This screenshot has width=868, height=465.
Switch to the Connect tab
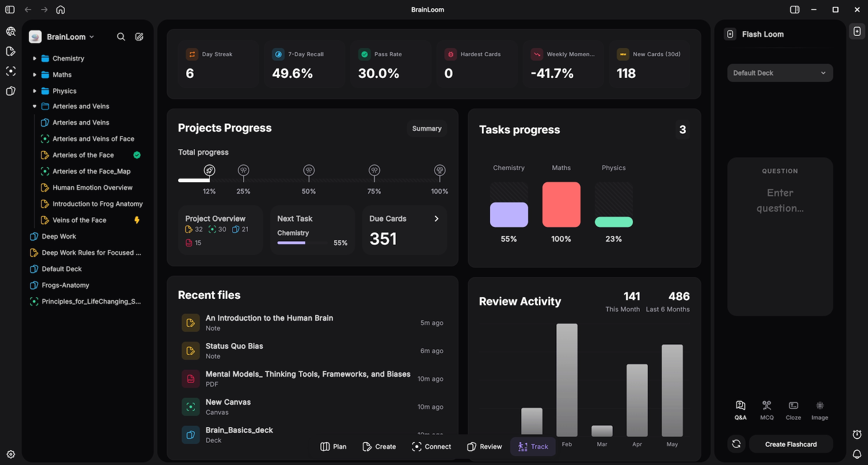pos(431,446)
